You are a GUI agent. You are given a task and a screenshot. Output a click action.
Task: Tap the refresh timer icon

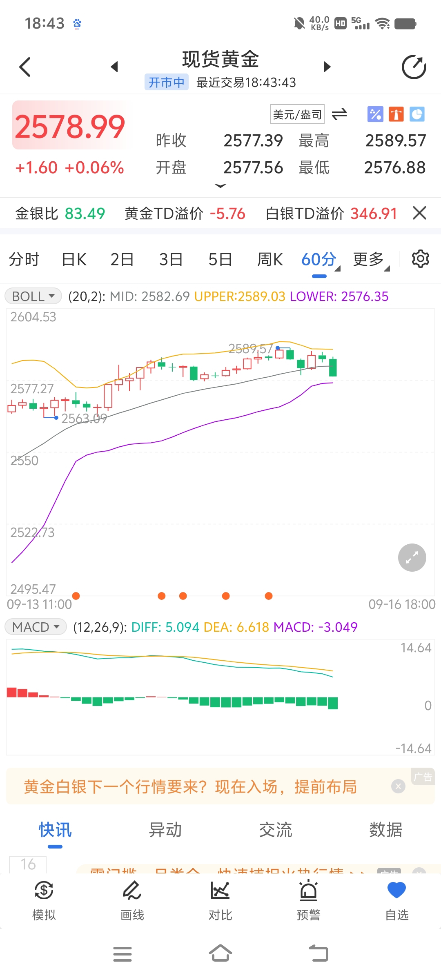coord(414,67)
